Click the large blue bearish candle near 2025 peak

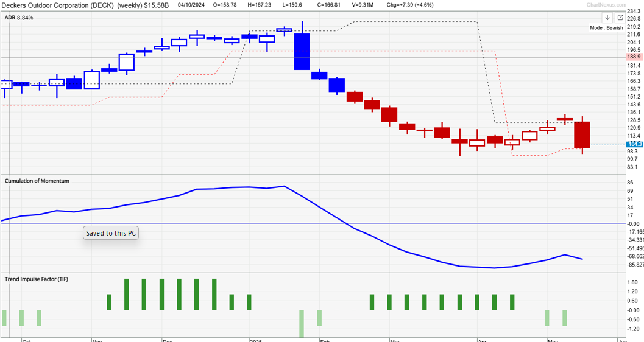point(302,52)
